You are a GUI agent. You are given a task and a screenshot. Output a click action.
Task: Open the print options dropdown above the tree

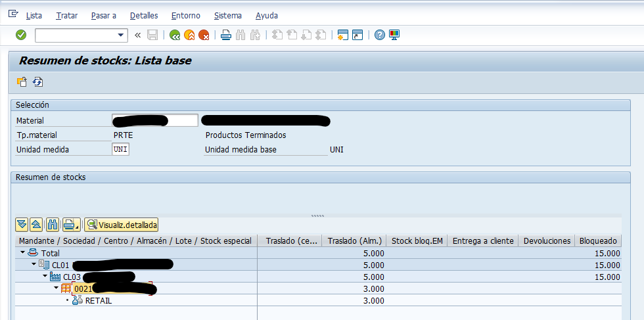pos(72,225)
